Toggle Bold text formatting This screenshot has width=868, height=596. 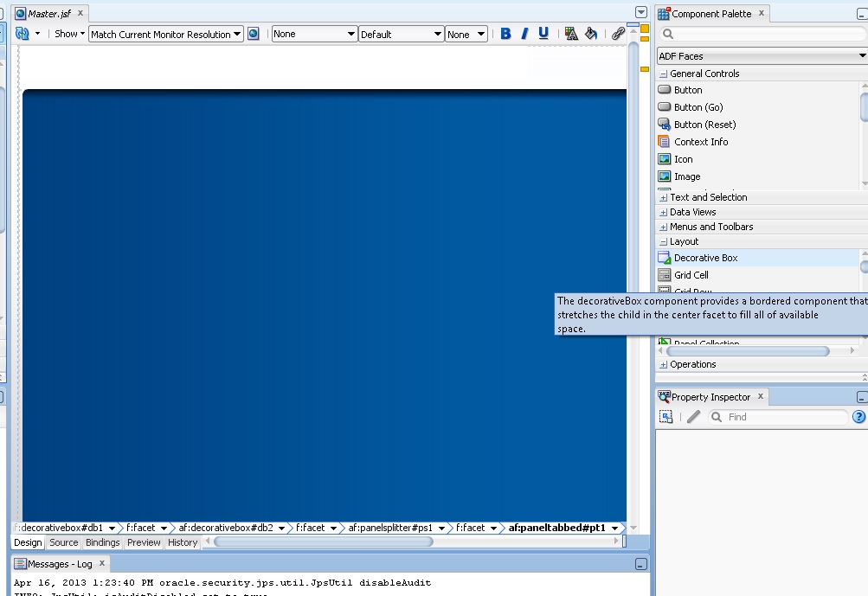click(x=505, y=34)
